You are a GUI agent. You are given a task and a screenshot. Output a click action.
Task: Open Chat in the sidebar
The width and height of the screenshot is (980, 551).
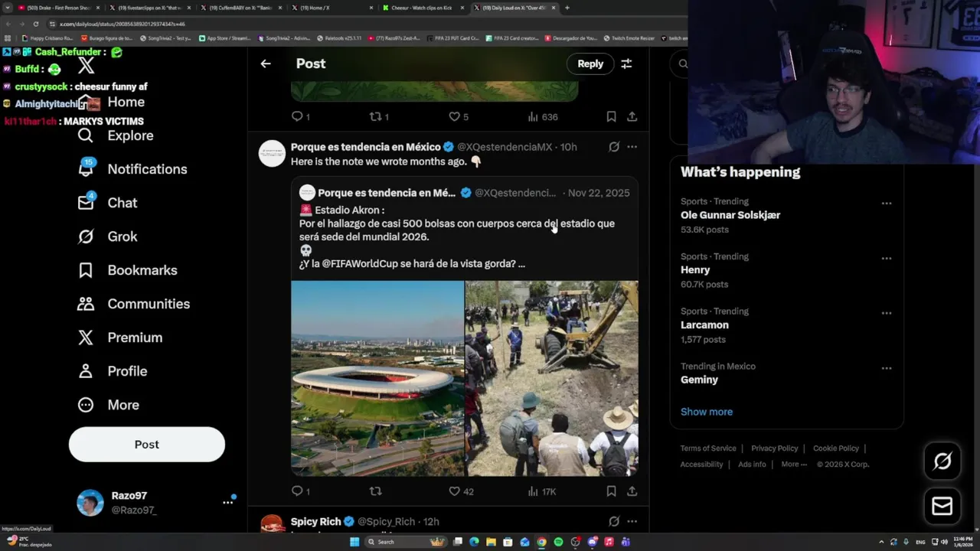[x=108, y=203]
